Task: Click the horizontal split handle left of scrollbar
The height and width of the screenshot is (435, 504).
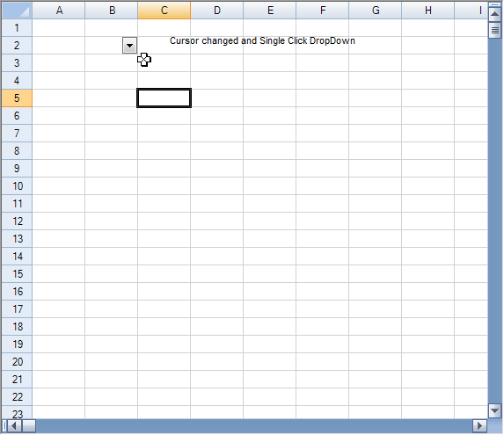Action: 4,426
